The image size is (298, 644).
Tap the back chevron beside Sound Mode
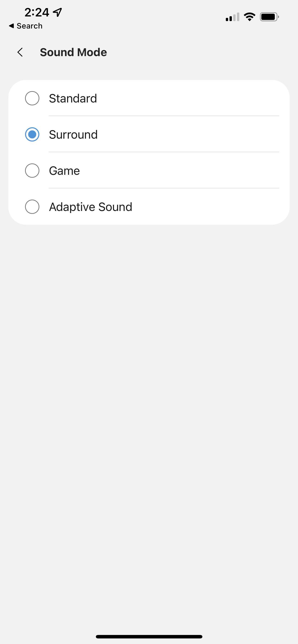(x=20, y=52)
